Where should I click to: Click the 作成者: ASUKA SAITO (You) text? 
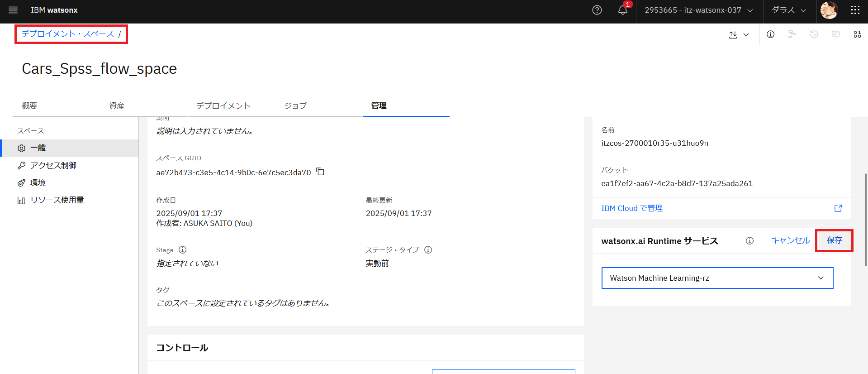click(204, 223)
